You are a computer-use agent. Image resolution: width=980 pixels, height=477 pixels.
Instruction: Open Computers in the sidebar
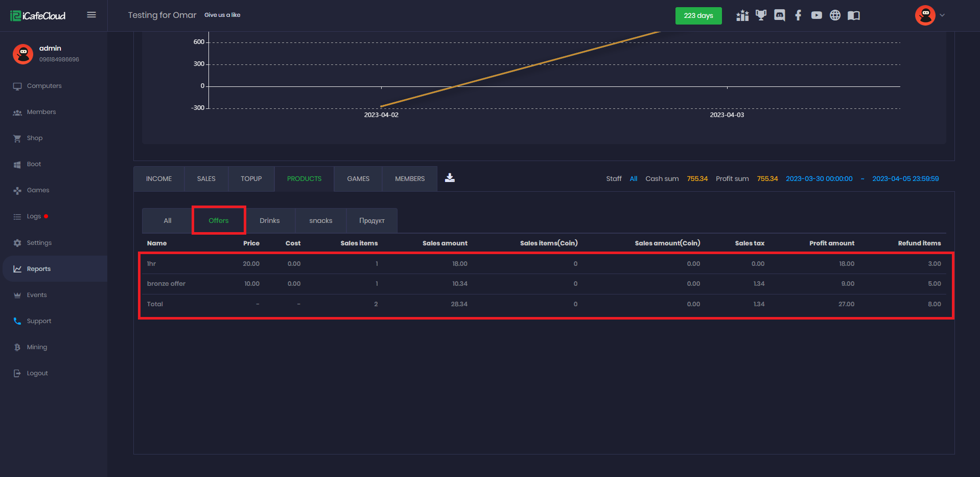pyautogui.click(x=44, y=86)
